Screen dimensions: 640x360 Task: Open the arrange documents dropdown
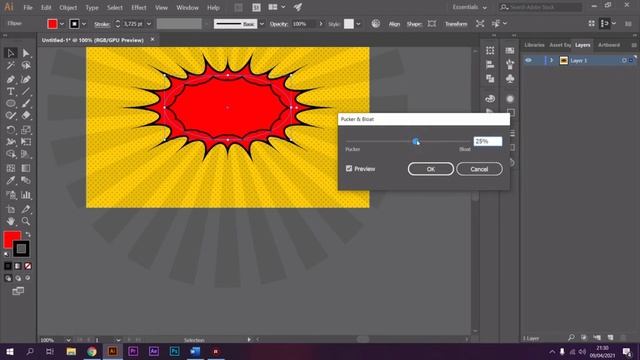[x=283, y=7]
